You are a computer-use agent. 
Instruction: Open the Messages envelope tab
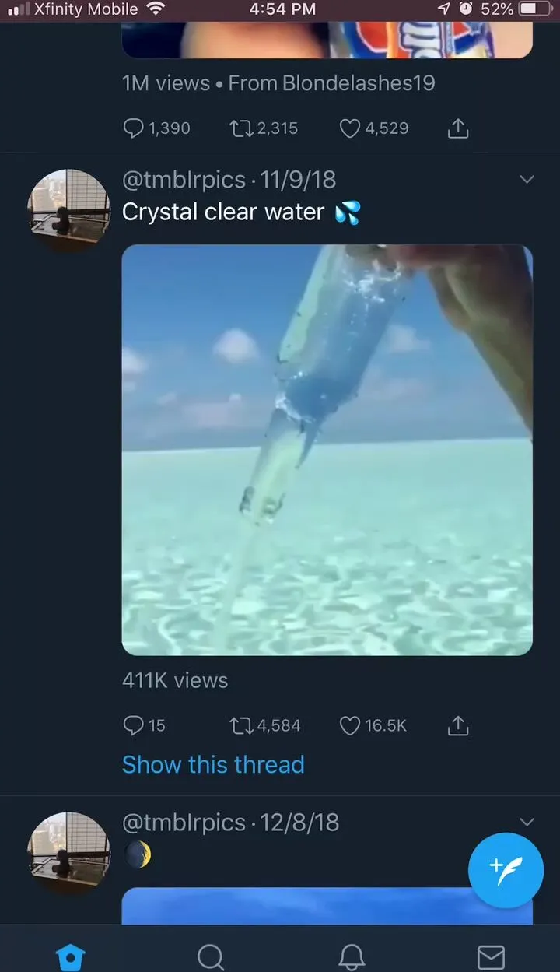click(x=490, y=956)
